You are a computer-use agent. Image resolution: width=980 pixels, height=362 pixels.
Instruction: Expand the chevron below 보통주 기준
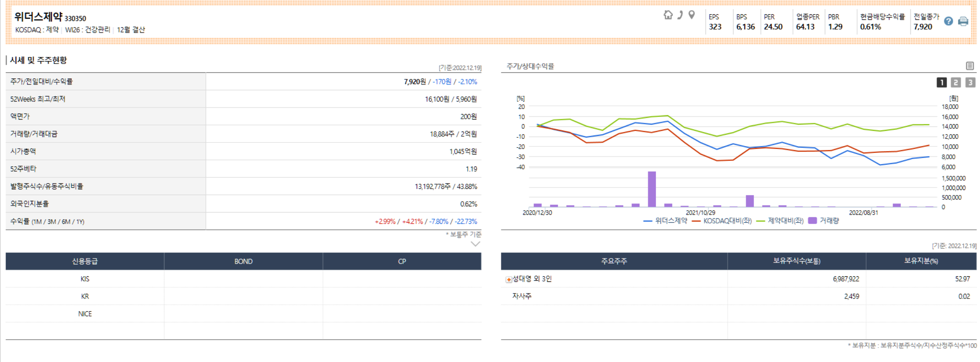(x=475, y=244)
